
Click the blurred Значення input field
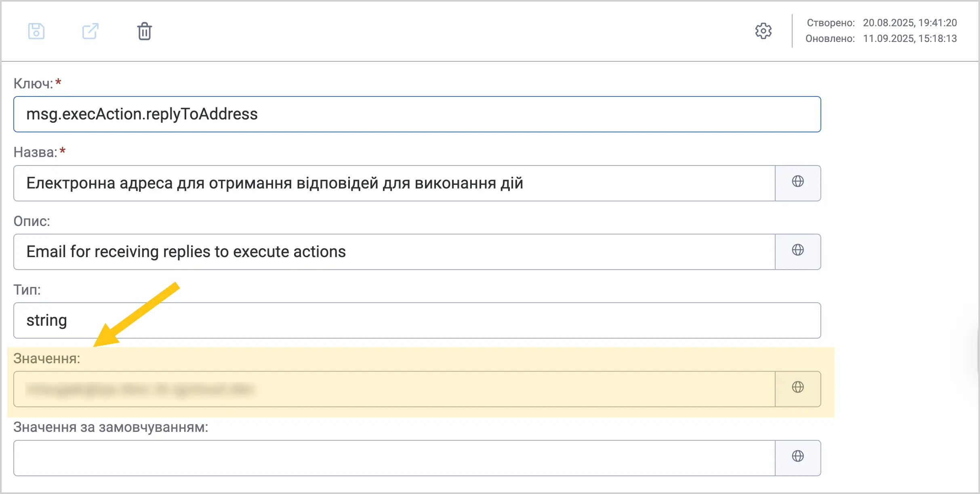(x=395, y=389)
